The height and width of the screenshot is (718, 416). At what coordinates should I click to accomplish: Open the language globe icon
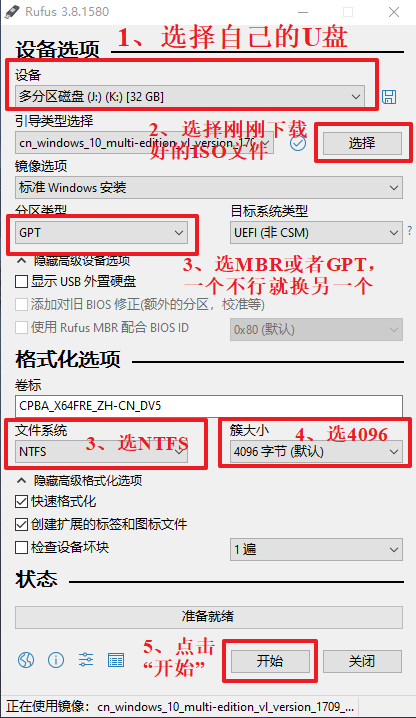tap(26, 660)
